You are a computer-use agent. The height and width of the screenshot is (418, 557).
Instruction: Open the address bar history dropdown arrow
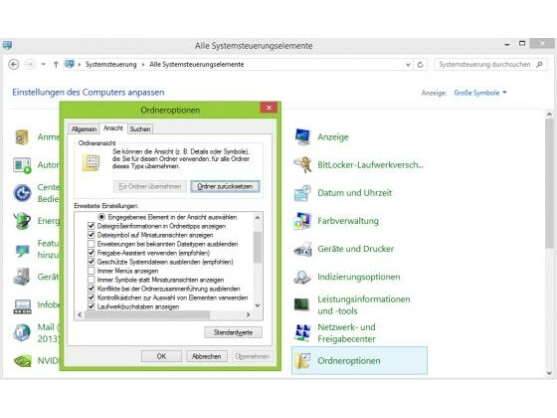[408, 65]
